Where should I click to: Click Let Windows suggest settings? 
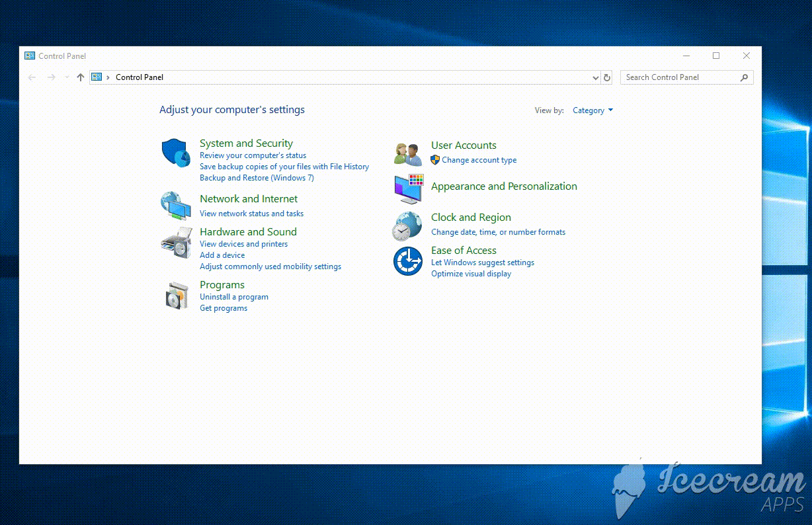tap(483, 262)
